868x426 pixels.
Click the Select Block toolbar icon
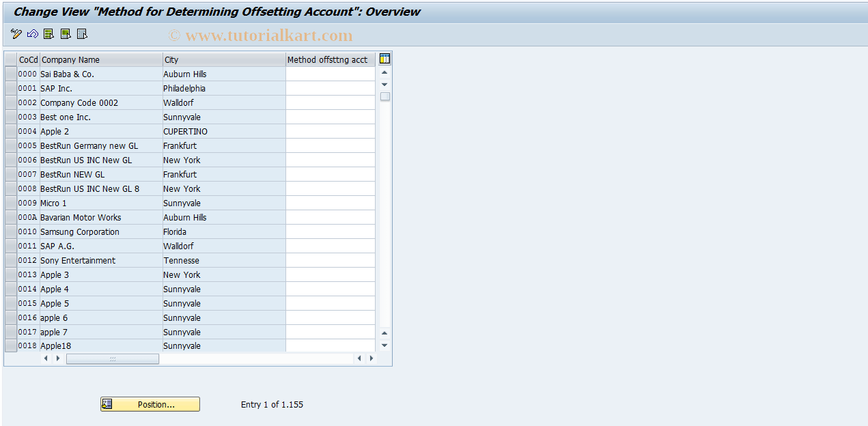(64, 33)
